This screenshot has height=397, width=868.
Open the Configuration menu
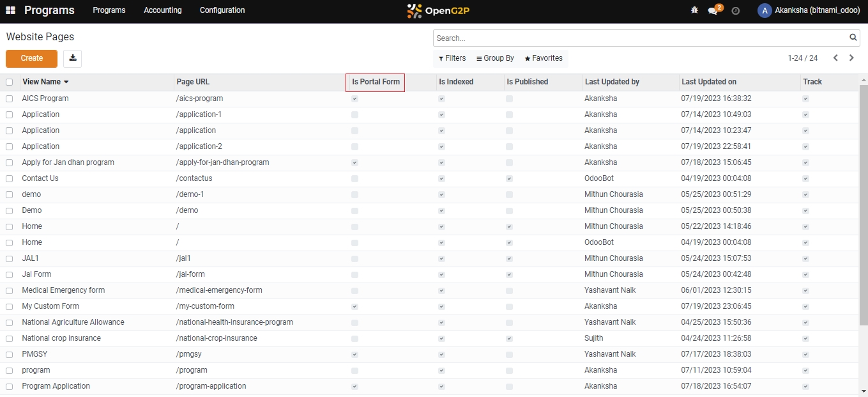(222, 10)
